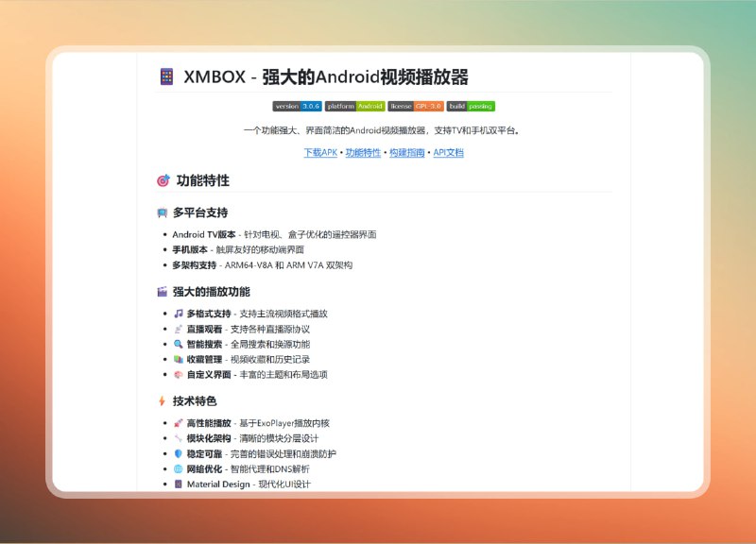Screen dimensions: 756x544
Task: Click the lightning bolt icon beside 技术特色
Action: click(161, 400)
